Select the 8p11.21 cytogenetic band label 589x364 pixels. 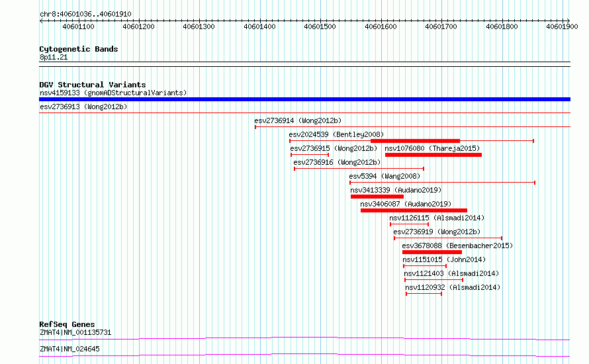[54, 57]
